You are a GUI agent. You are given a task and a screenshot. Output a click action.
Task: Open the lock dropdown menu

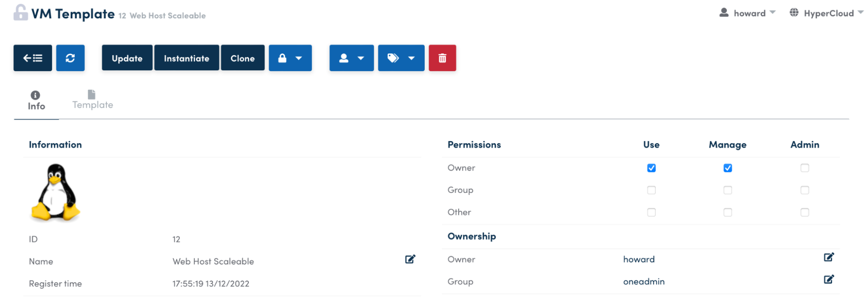tap(290, 58)
